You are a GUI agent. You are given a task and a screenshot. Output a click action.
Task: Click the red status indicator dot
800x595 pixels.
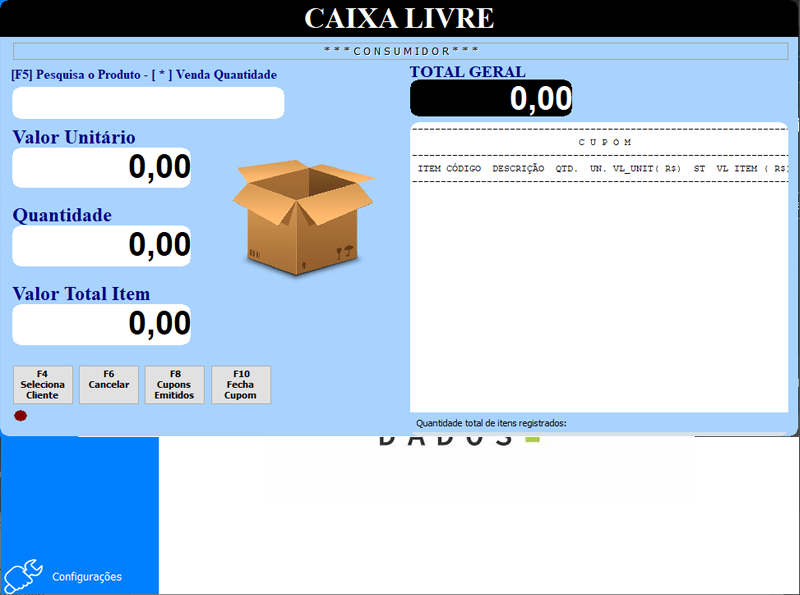tap(20, 416)
